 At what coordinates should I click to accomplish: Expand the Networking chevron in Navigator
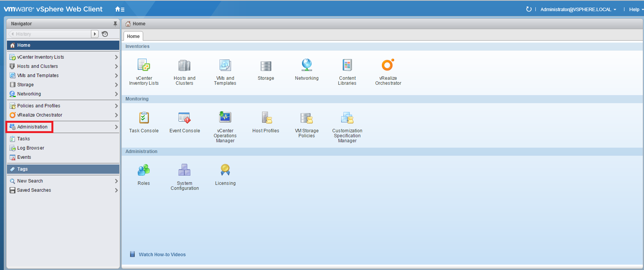click(x=116, y=94)
